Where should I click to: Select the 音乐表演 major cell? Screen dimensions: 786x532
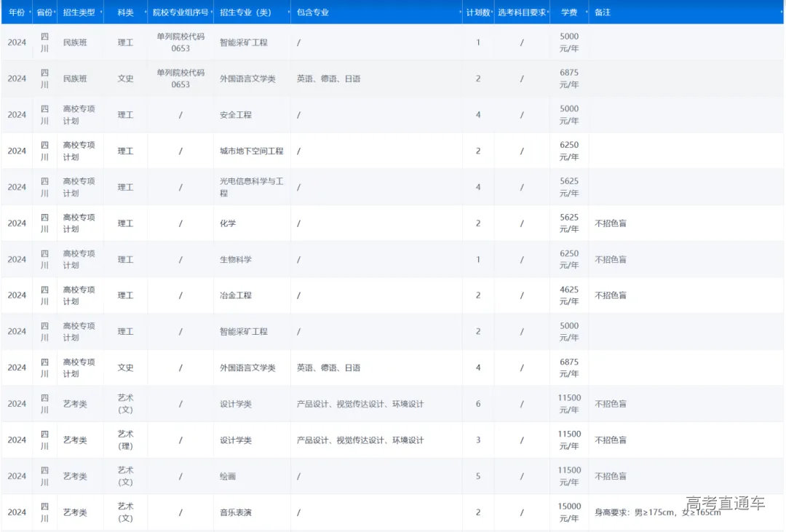(x=236, y=512)
